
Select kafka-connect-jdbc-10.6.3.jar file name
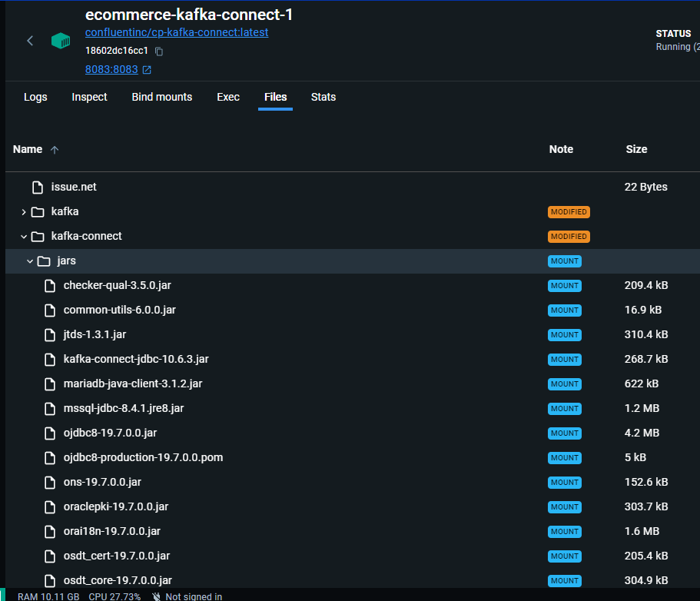(x=136, y=359)
